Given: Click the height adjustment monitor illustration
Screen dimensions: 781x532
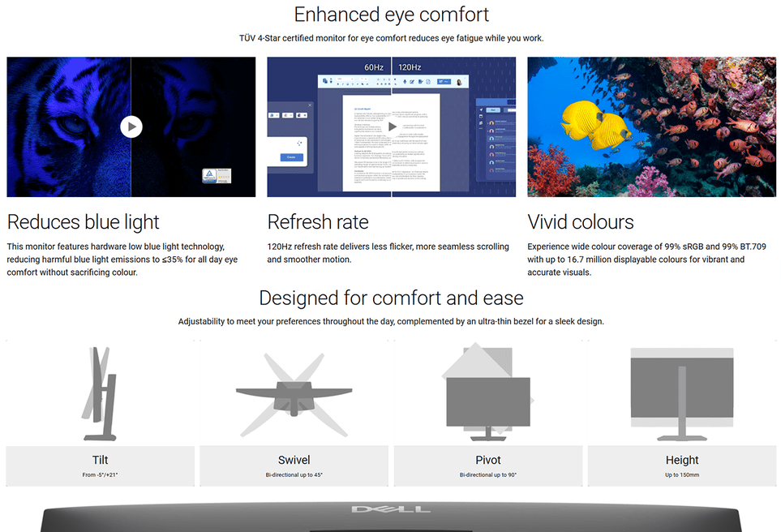Looking at the screenshot, I should click(x=682, y=394).
